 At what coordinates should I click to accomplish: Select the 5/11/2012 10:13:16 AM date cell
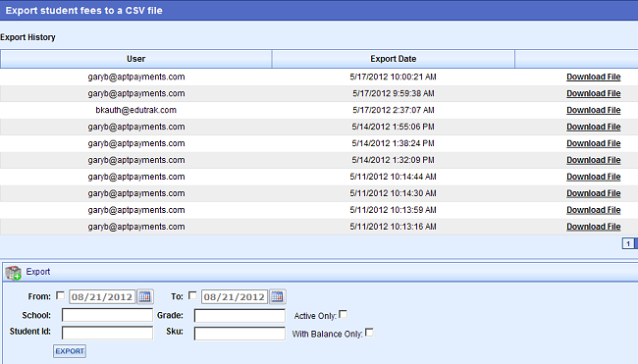click(393, 227)
